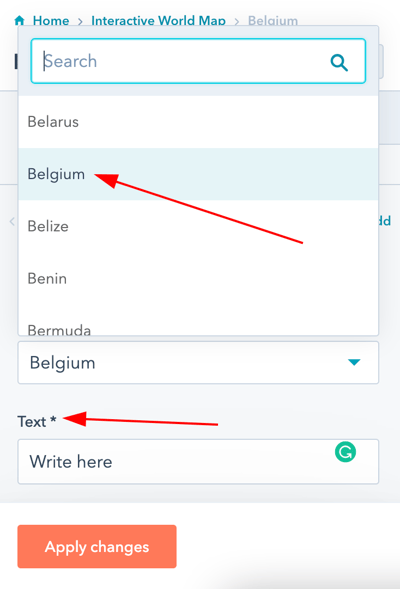Click the breadcrumb separator before Belgium
Image resolution: width=400 pixels, height=589 pixels.
click(237, 21)
